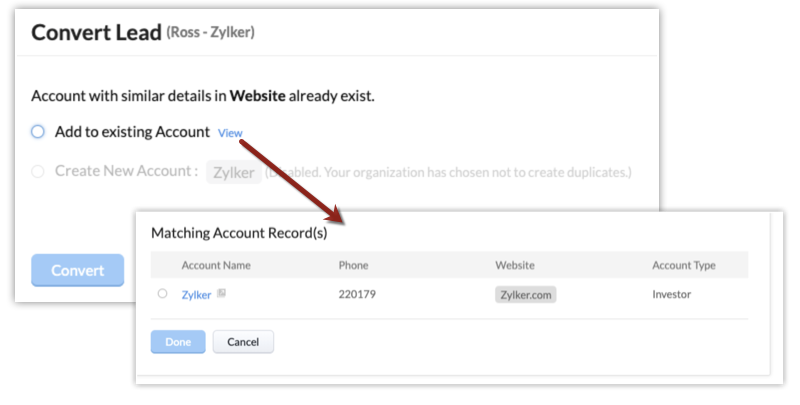Click the Investor account type value
800x405 pixels.
(x=672, y=294)
